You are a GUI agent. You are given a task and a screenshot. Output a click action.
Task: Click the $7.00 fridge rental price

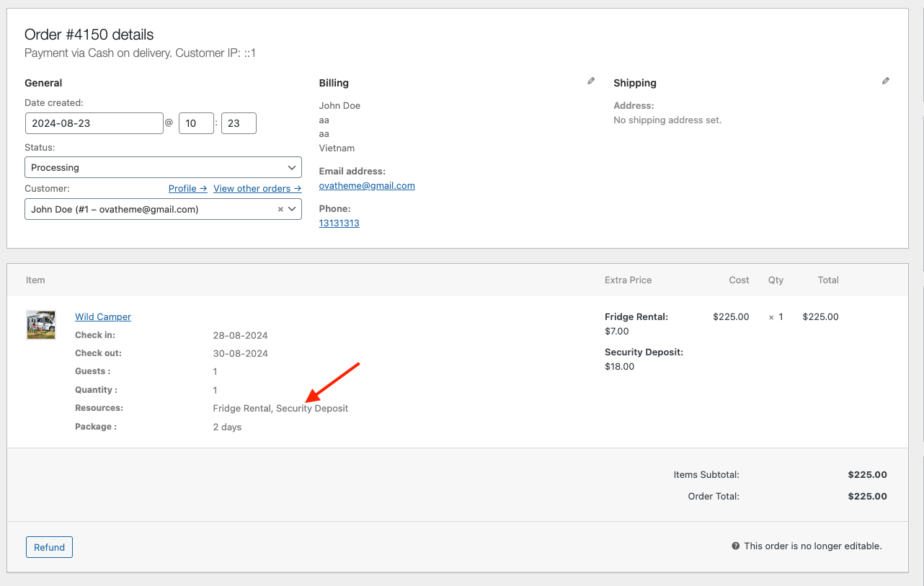coord(617,331)
